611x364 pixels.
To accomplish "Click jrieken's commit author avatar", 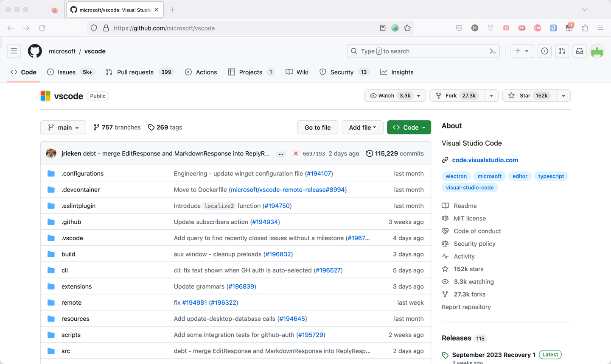I will [51, 153].
